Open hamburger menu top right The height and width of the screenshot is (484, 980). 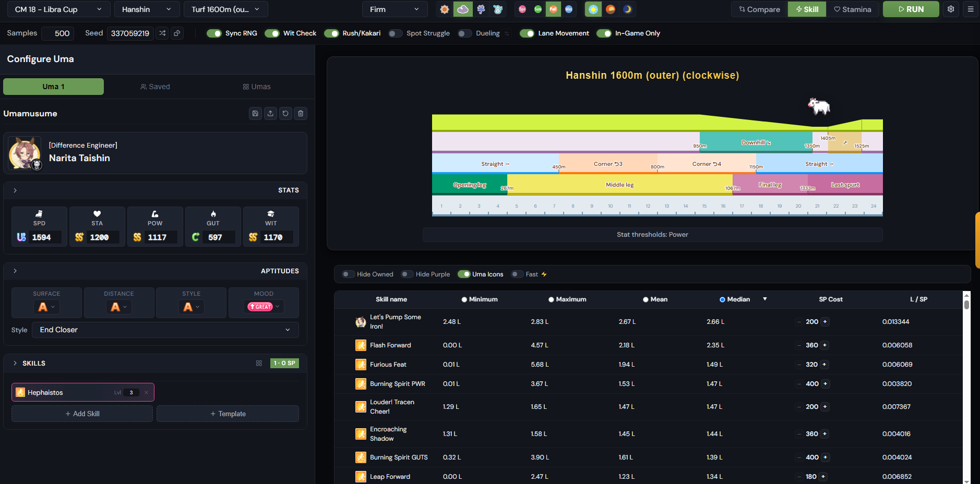[x=971, y=9]
